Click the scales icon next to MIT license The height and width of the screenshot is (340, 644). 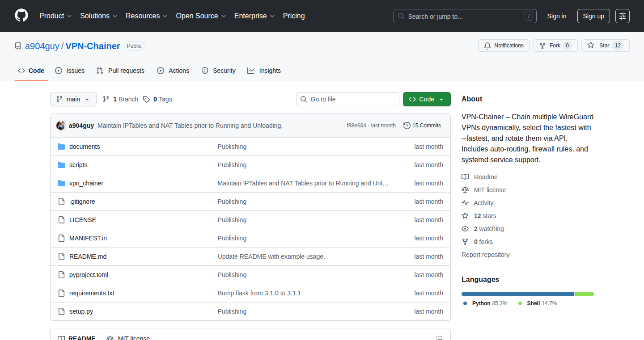(x=465, y=190)
